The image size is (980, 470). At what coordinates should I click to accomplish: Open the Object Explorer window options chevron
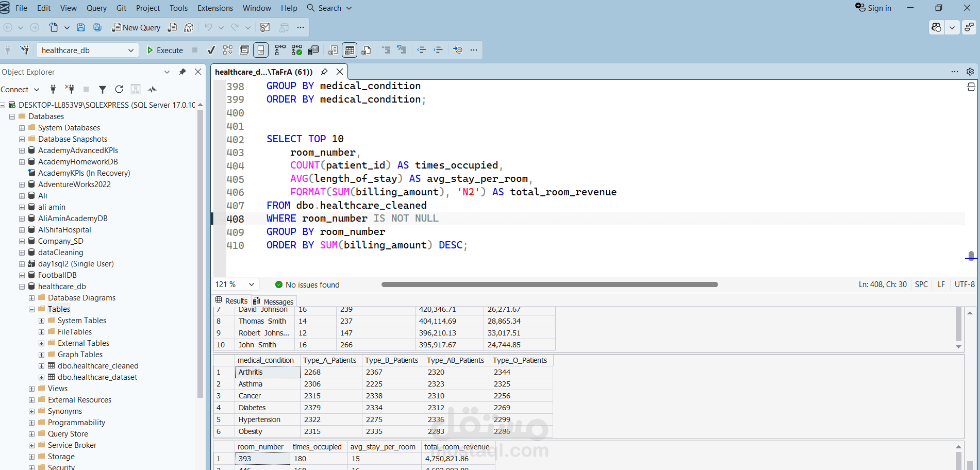point(167,72)
